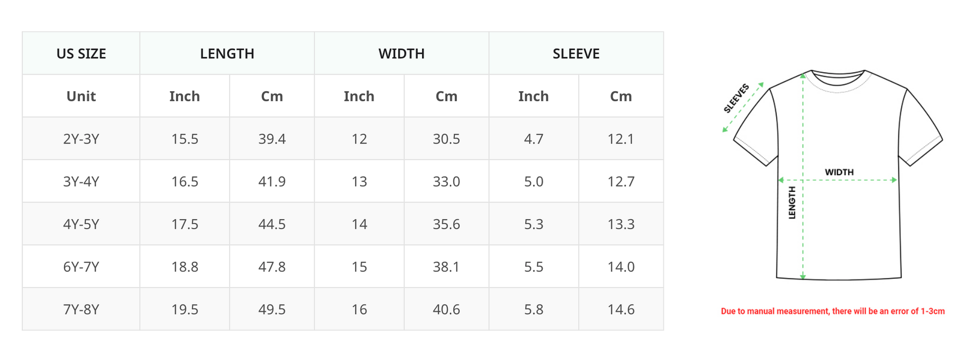980x349 pixels.
Task: Select the 7Y-8Y size row label
Action: coord(81,309)
